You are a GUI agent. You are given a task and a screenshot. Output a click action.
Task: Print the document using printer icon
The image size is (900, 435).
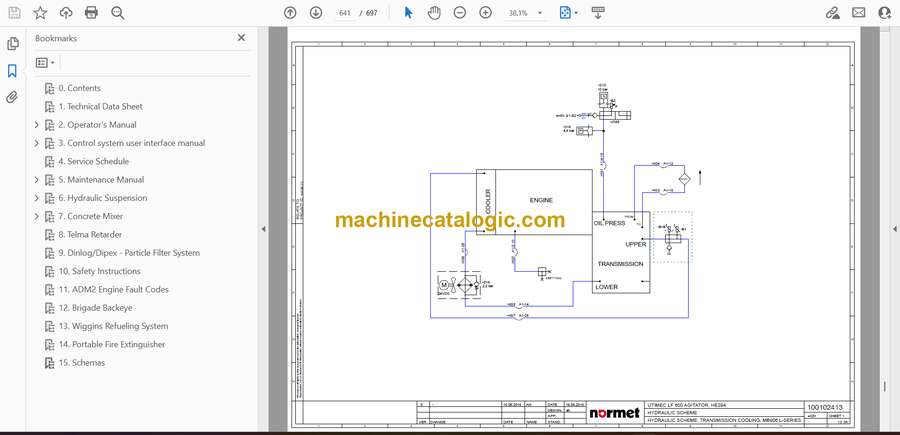pyautogui.click(x=92, y=13)
